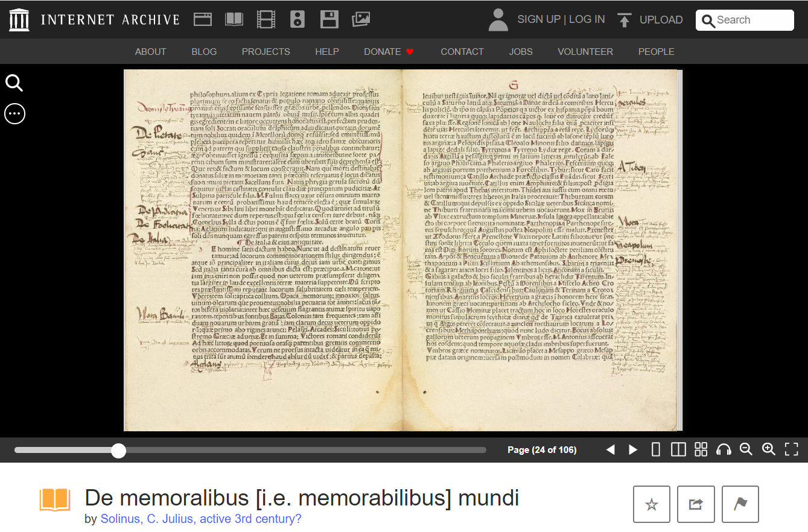Open the BLOG menu item

tap(204, 52)
